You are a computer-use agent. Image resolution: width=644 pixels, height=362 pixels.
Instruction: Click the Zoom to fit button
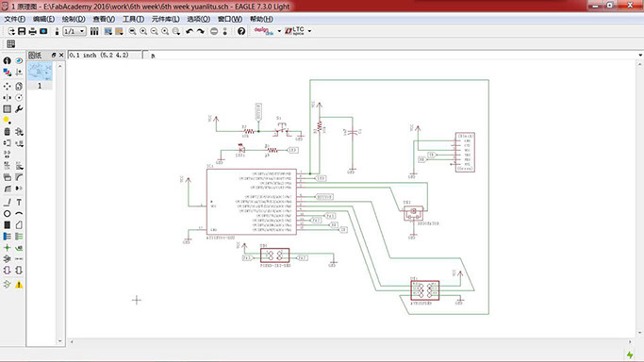[x=133, y=31]
